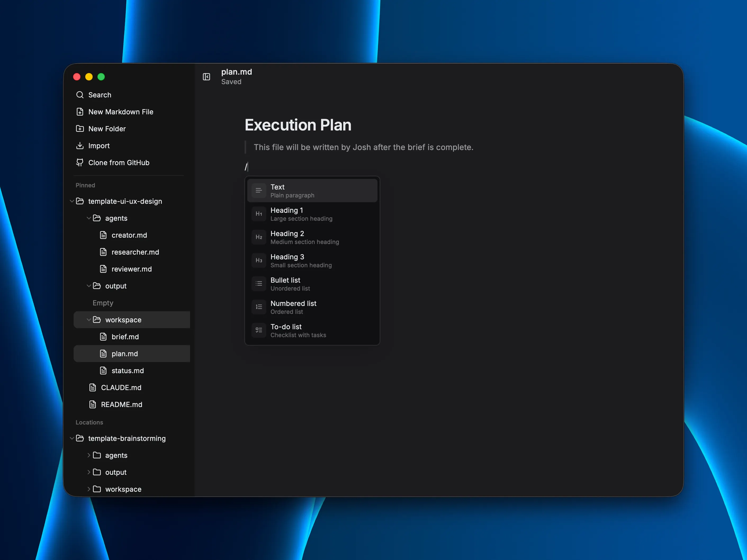
Task: Collapse the pinned agents folder chevron
Action: (x=88, y=218)
